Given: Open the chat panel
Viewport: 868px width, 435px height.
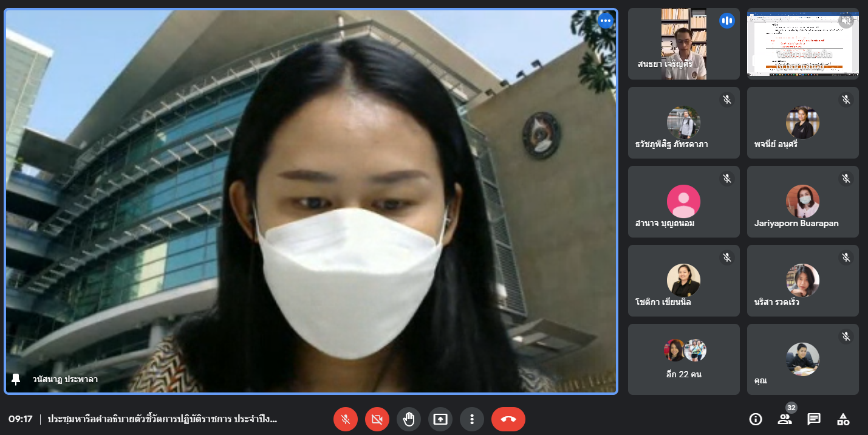Looking at the screenshot, I should [x=814, y=419].
